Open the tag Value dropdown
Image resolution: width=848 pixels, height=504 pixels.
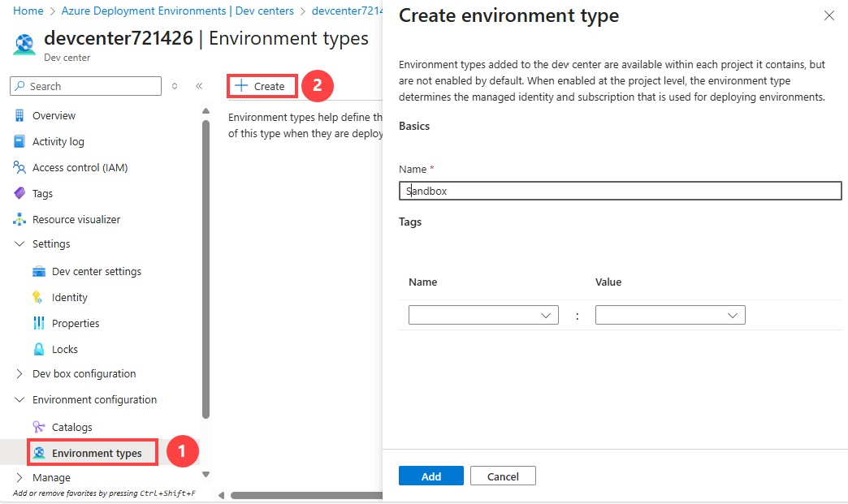point(670,315)
